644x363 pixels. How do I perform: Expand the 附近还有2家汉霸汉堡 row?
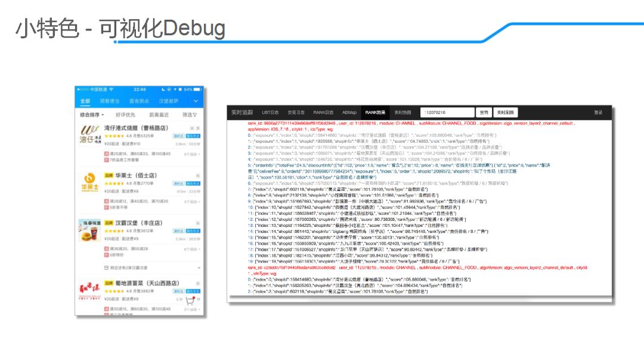point(199,267)
